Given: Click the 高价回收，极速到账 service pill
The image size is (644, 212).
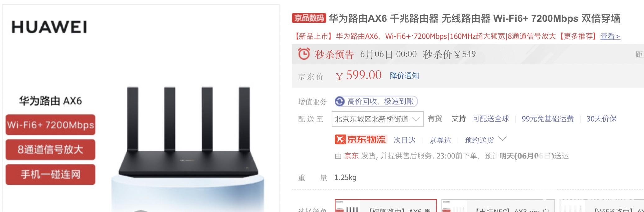Looking at the screenshot, I should click(x=376, y=101).
